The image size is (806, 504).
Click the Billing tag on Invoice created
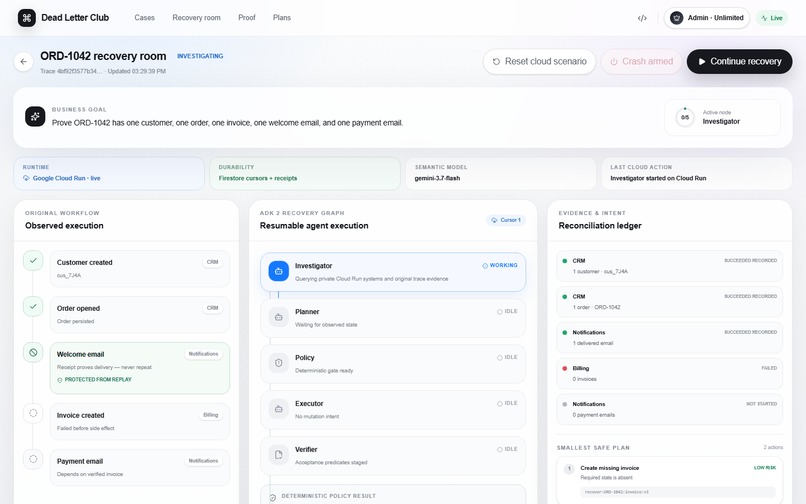pyautogui.click(x=211, y=415)
